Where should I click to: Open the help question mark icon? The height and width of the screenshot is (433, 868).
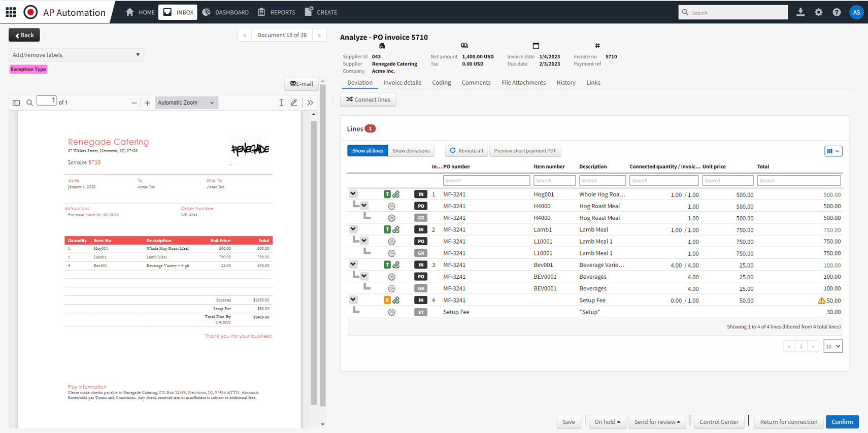tap(837, 12)
